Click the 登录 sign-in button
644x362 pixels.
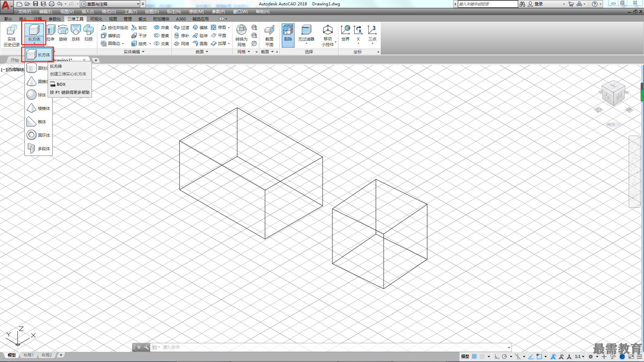tap(536, 4)
